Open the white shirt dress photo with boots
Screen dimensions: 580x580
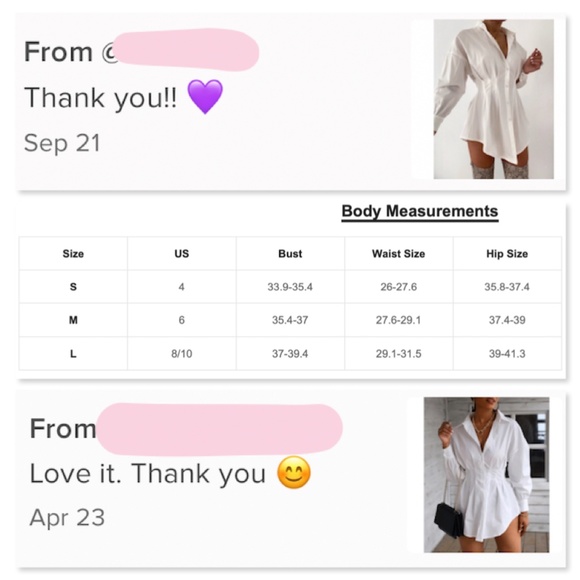[x=493, y=99]
